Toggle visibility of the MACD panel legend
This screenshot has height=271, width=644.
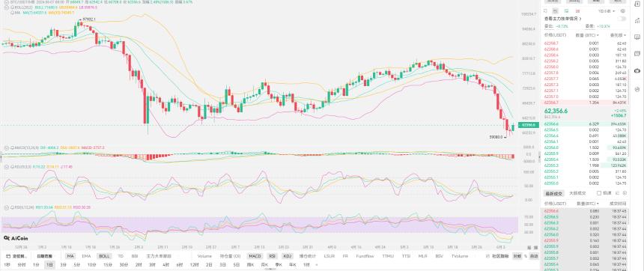pyautogui.click(x=12, y=147)
